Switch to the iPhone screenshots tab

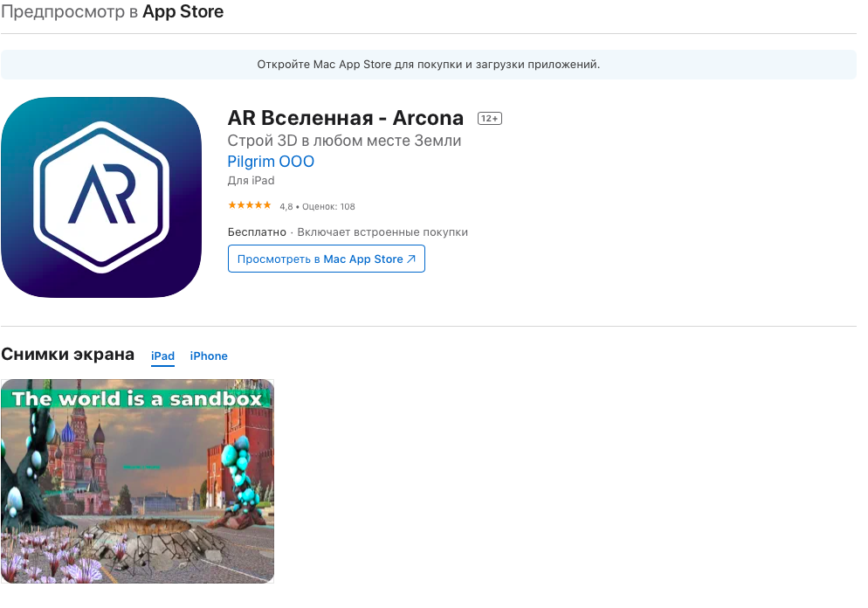(x=209, y=356)
